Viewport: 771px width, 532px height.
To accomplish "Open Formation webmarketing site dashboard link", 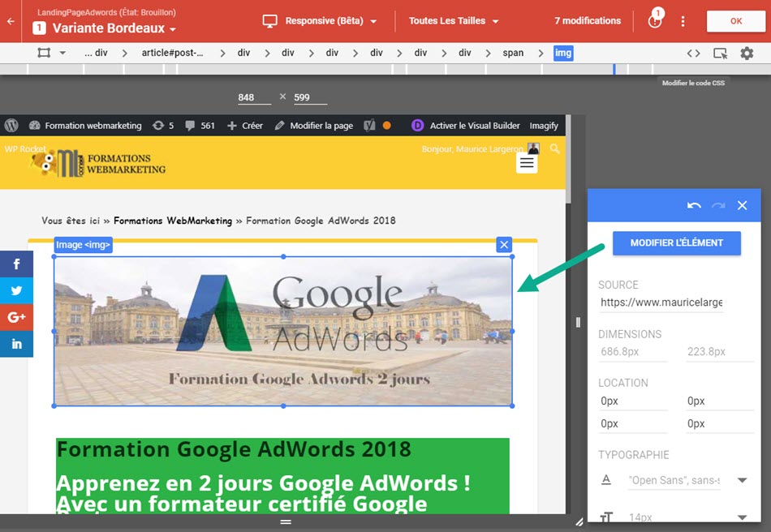I will click(85, 125).
